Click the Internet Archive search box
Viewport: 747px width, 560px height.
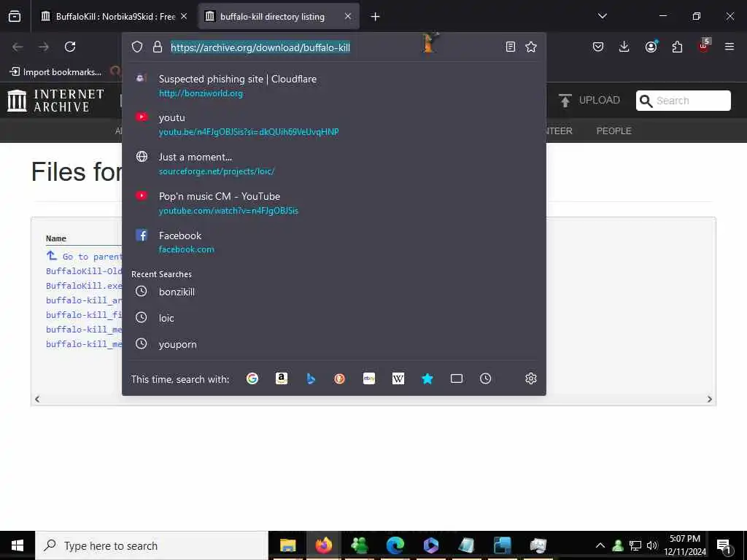683,101
